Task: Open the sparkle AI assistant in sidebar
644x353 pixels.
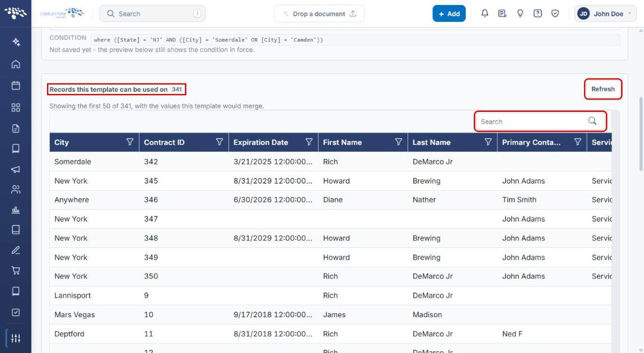Action: pos(16,42)
